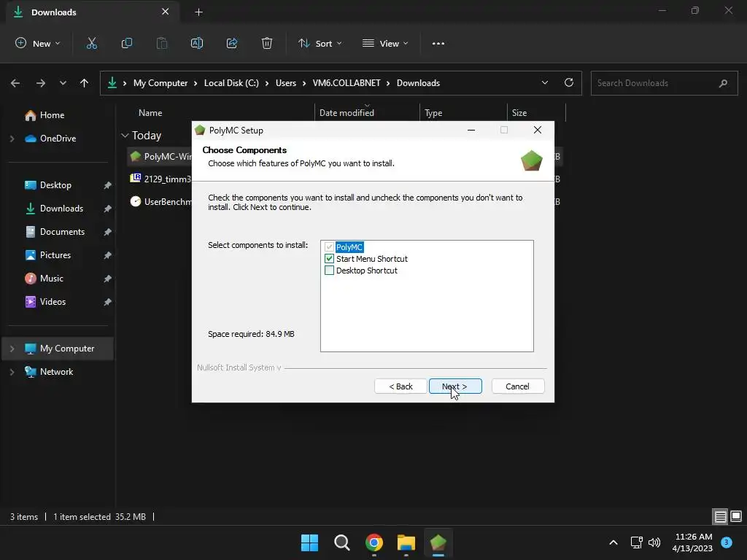The width and height of the screenshot is (747, 560).
Task: Click My Computer breadcrumb segment
Action: [x=160, y=83]
